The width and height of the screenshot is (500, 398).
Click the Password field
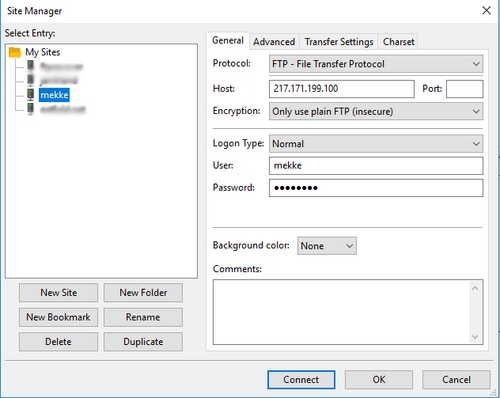coord(376,188)
